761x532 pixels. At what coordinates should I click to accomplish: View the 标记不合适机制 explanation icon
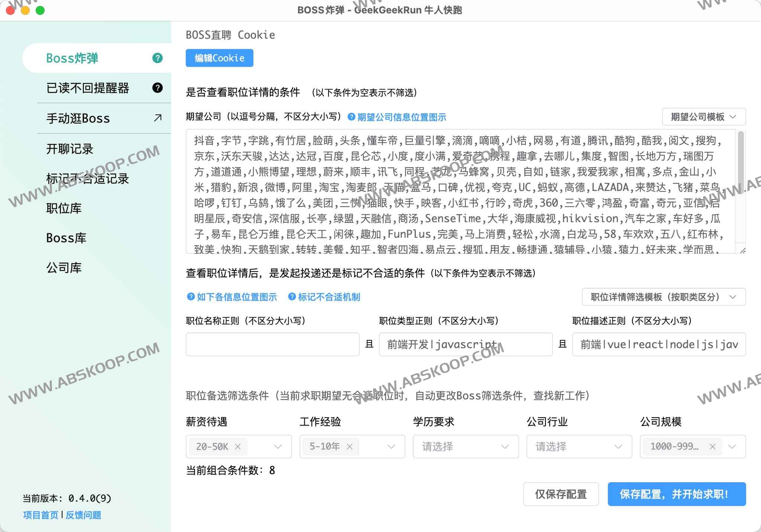pos(292,297)
